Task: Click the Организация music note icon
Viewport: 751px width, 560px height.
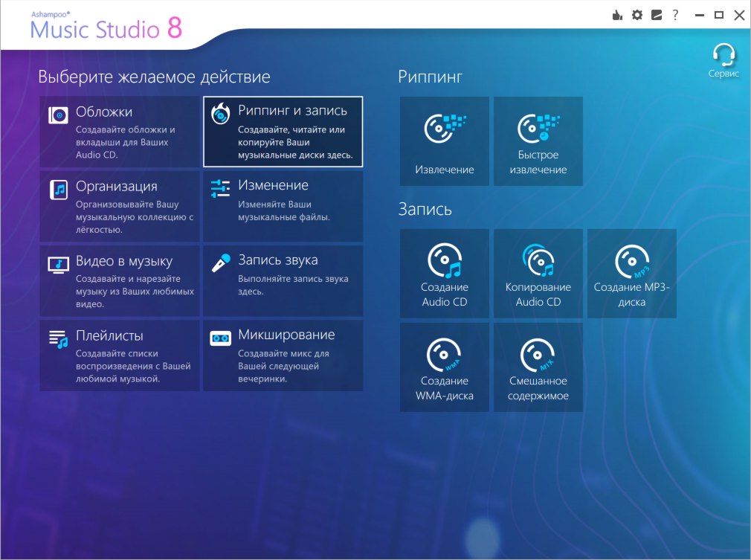Action: tap(59, 190)
